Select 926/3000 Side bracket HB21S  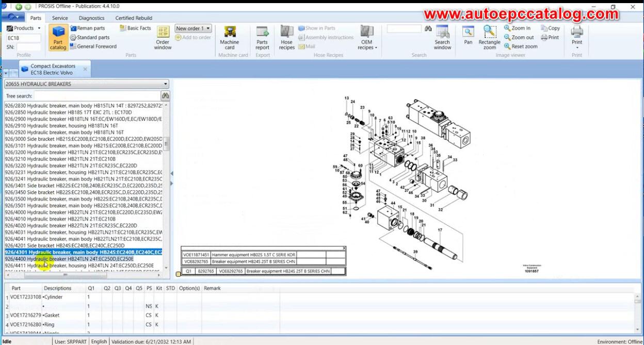[x=84, y=139]
